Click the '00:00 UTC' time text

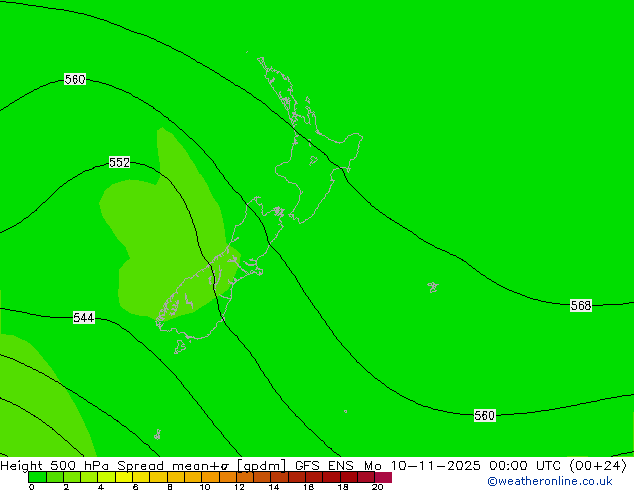(x=525, y=466)
